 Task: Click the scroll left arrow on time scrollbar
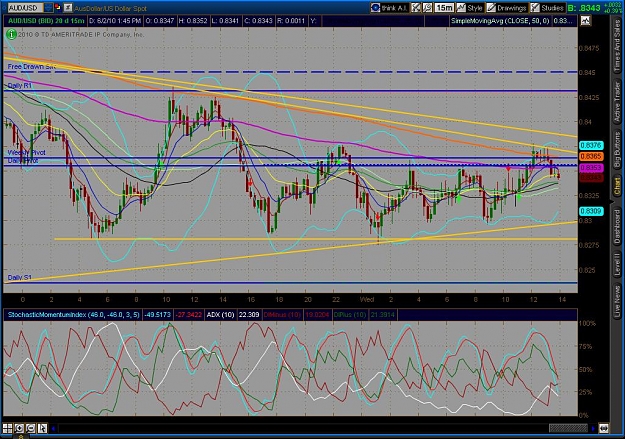coord(53,429)
